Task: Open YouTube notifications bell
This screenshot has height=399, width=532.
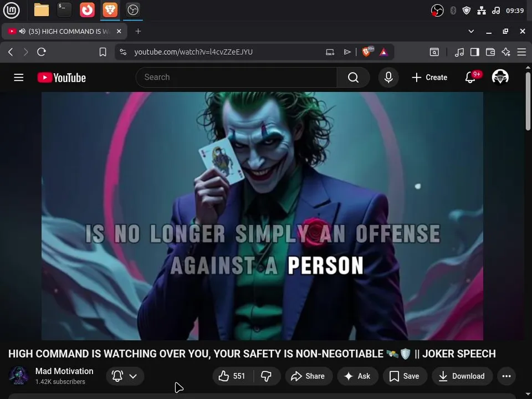Action: [470, 78]
